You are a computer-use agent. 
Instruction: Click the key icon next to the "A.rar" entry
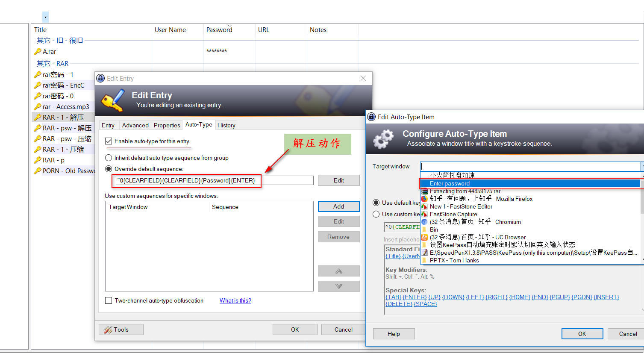38,51
